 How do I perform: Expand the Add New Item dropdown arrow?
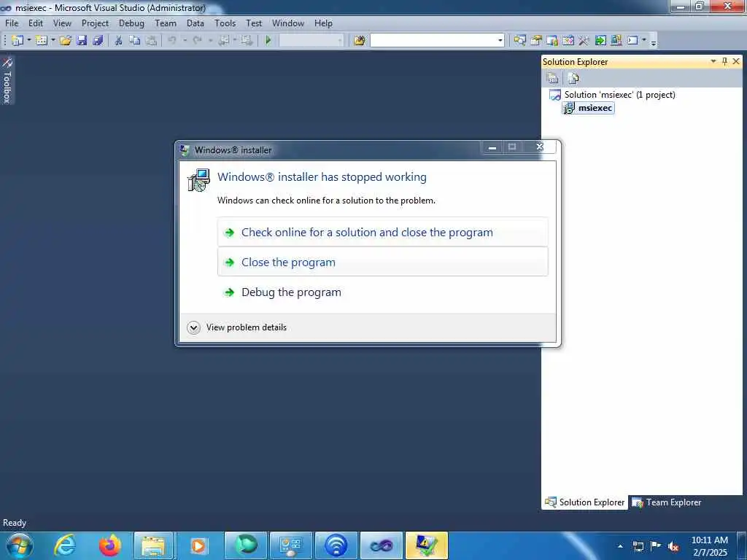point(53,41)
